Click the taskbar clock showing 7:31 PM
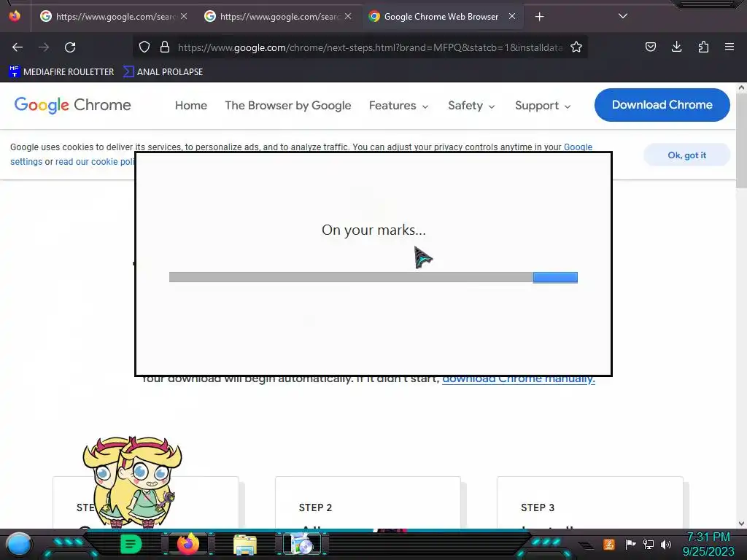The height and width of the screenshot is (560, 747). [708, 544]
